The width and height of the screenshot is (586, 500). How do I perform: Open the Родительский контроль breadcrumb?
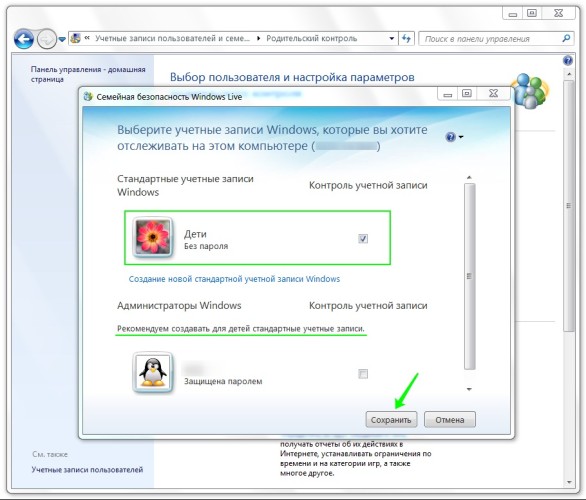(x=312, y=38)
